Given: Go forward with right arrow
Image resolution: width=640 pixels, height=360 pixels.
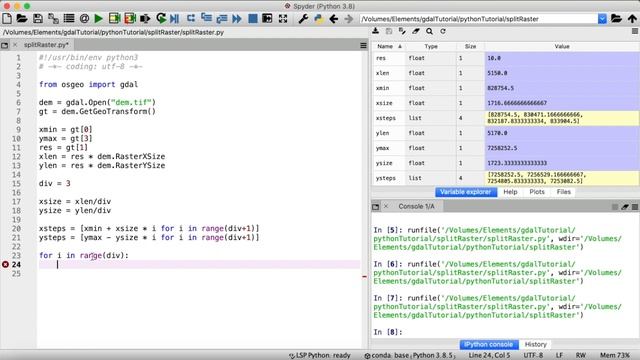Looking at the screenshot, I should click(x=348, y=18).
